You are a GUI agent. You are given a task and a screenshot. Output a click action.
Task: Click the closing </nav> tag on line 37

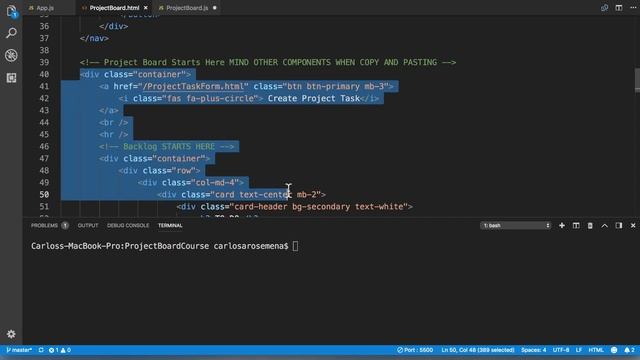coord(94,38)
